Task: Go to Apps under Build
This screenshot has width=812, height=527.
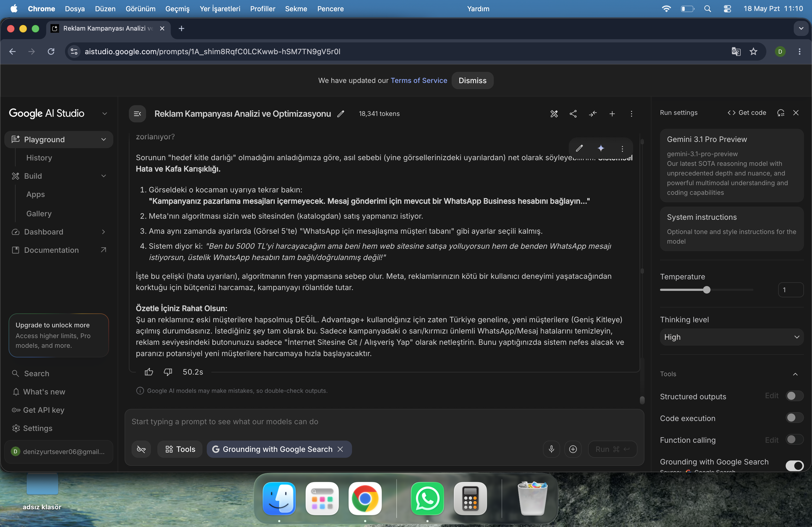Action: pos(35,194)
